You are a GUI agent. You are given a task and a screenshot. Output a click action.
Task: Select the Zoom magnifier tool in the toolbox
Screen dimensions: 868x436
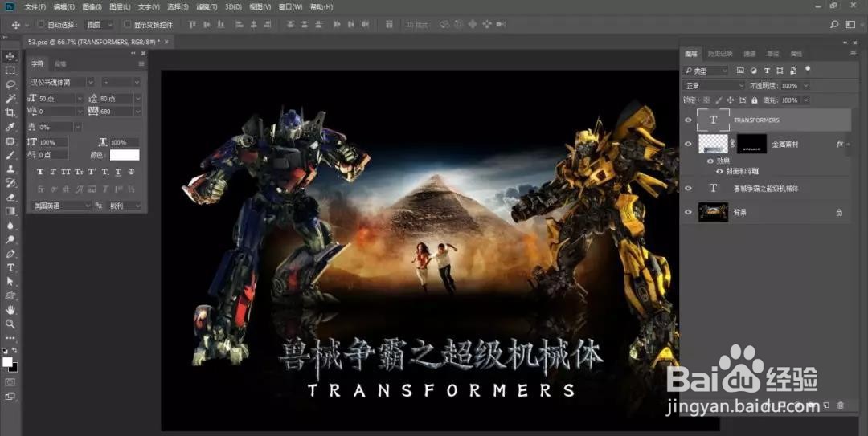tap(10, 324)
